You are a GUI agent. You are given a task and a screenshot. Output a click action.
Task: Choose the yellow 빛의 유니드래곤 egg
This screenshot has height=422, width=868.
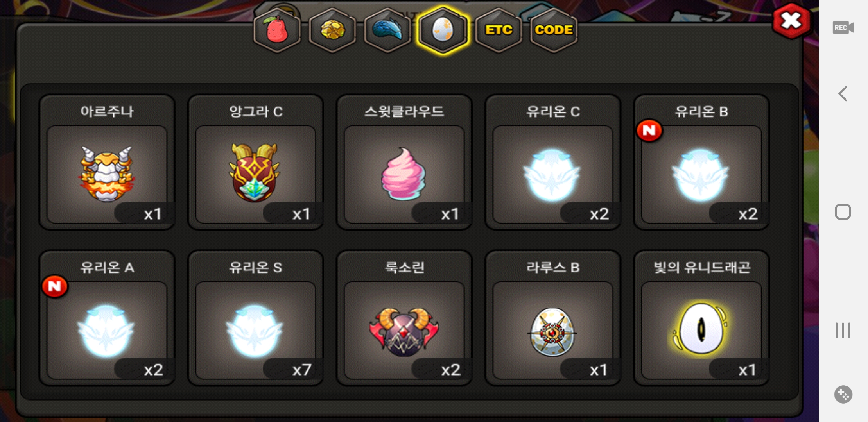tap(701, 318)
